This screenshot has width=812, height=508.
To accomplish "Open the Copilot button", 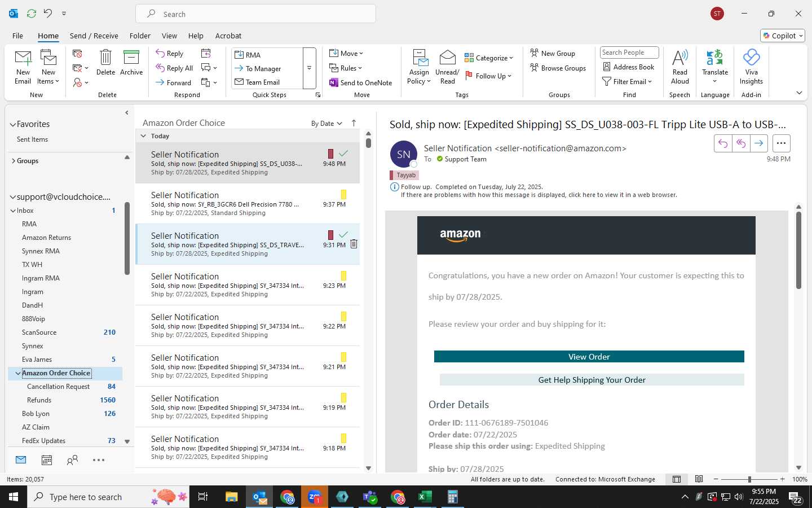I will tap(783, 36).
